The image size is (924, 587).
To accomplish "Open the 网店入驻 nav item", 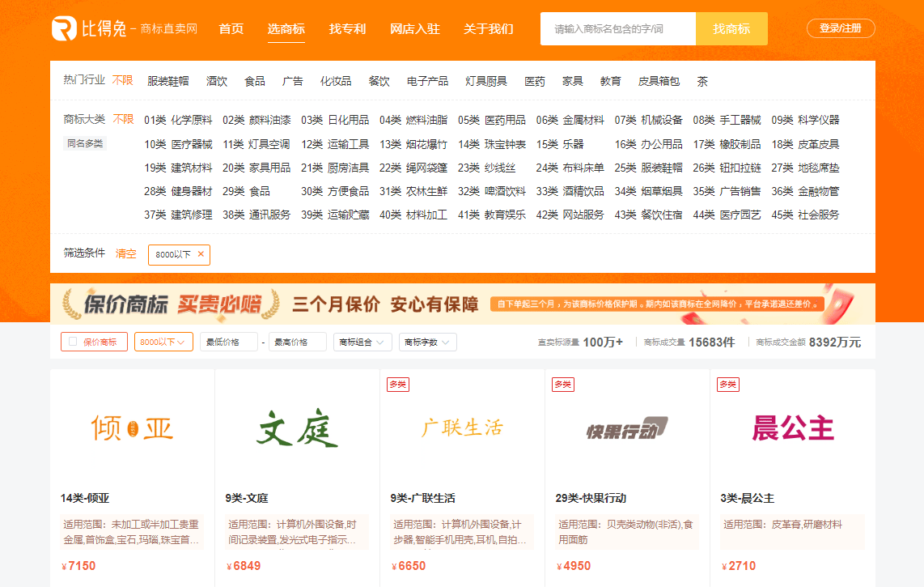I will 415,29.
